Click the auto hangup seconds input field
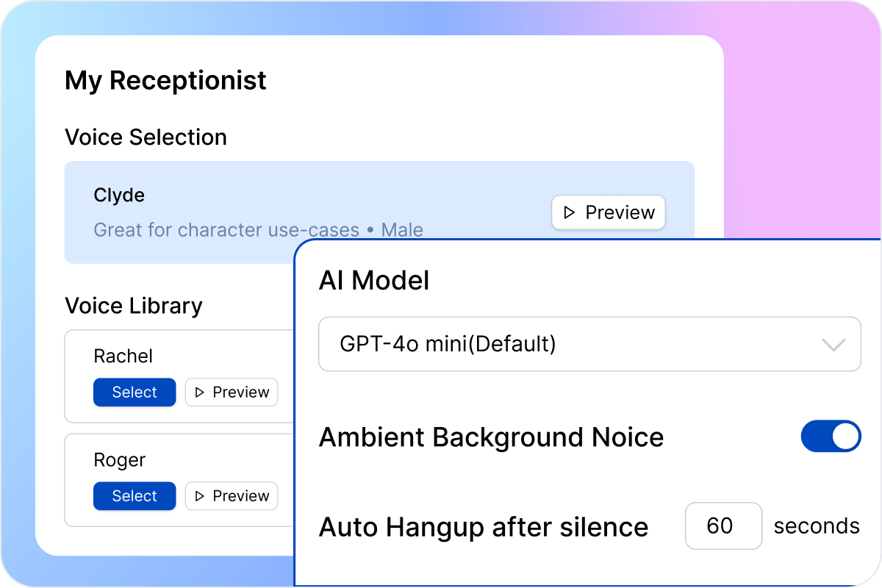This screenshot has width=882, height=588. (723, 526)
